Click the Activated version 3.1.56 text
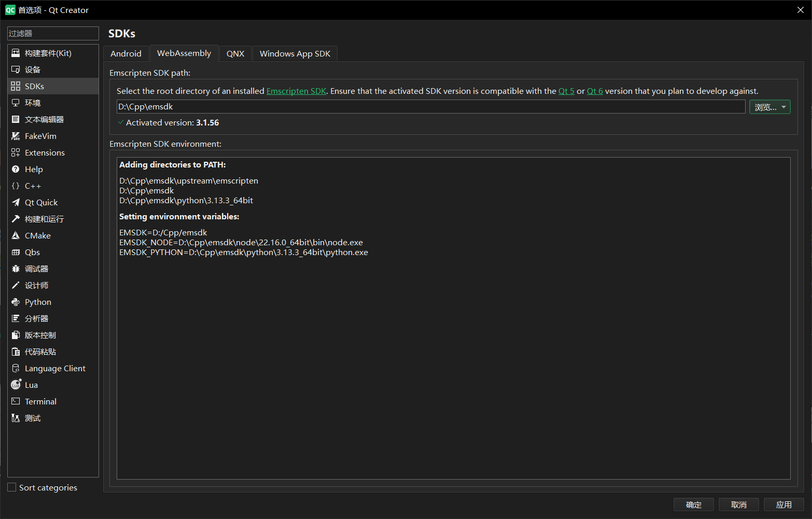Screen dimensions: 812x519 point(173,122)
